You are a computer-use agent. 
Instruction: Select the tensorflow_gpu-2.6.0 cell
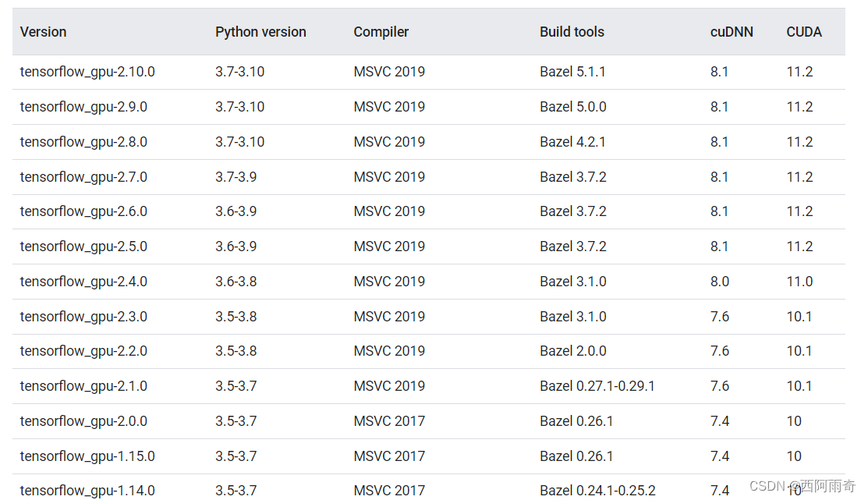coord(83,211)
